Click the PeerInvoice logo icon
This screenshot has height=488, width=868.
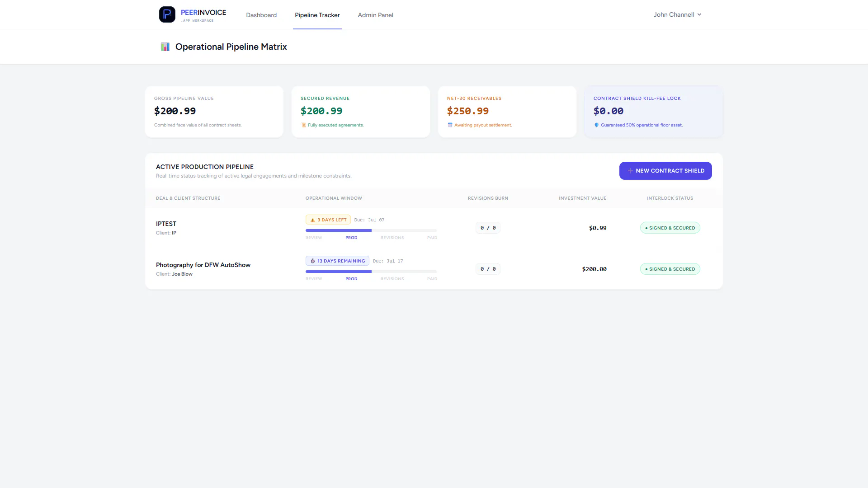coord(167,14)
